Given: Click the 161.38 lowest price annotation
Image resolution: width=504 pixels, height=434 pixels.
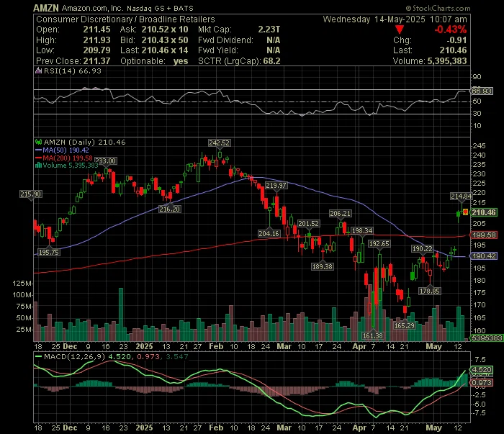Looking at the screenshot, I should coord(373,335).
